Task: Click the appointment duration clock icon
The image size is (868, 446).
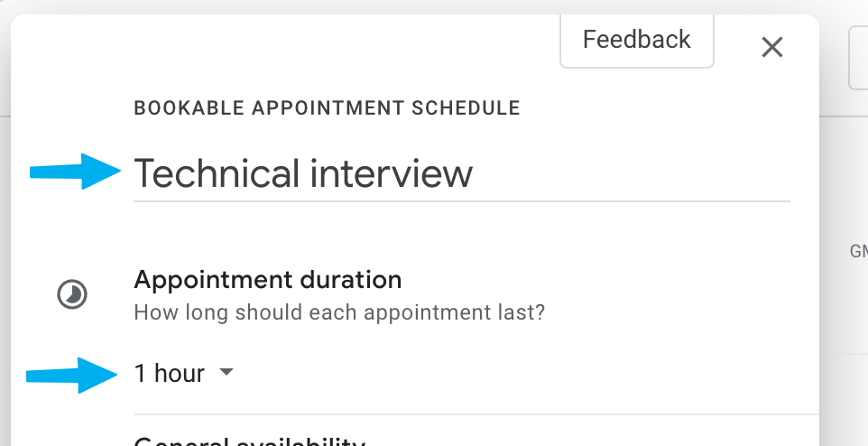Action: pyautogui.click(x=72, y=294)
